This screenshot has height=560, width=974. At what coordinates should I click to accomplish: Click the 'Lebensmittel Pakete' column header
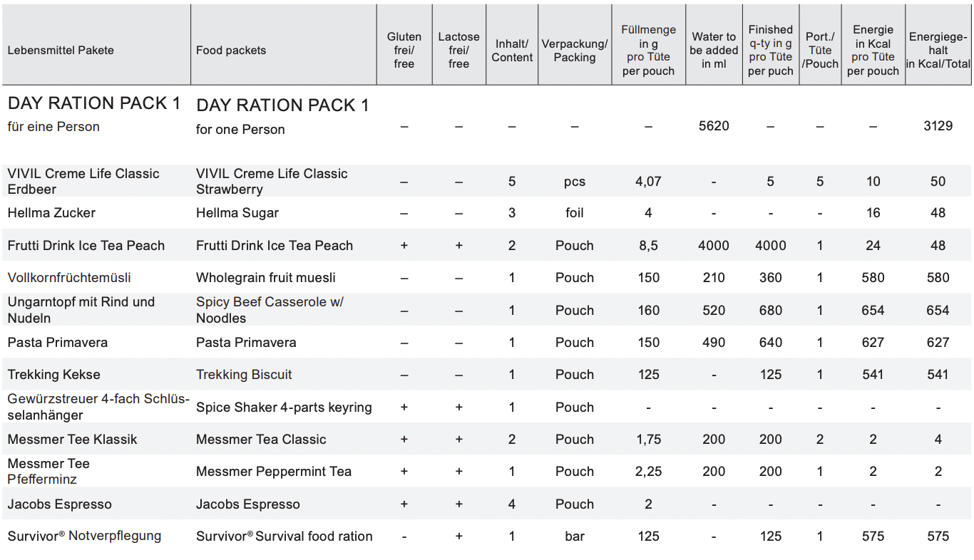click(x=61, y=51)
